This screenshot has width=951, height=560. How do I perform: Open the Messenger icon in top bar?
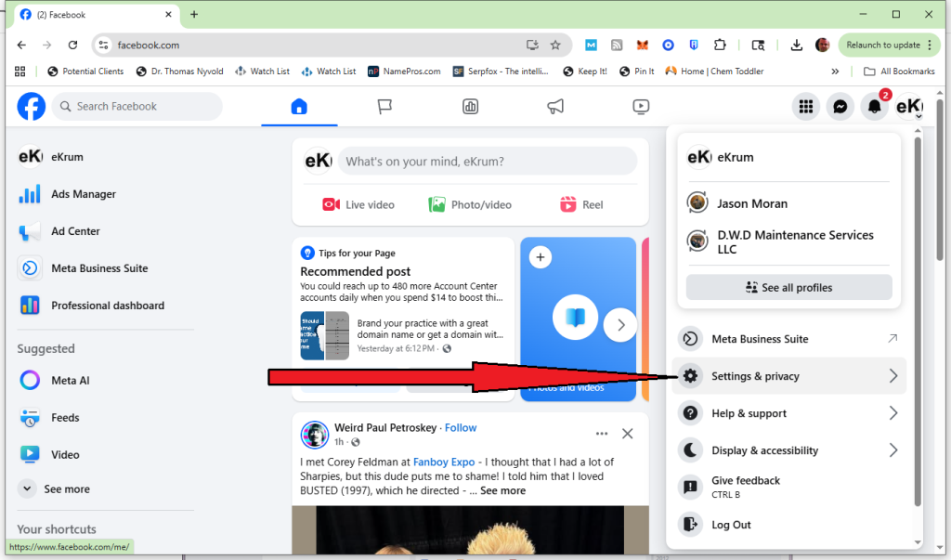(x=840, y=107)
